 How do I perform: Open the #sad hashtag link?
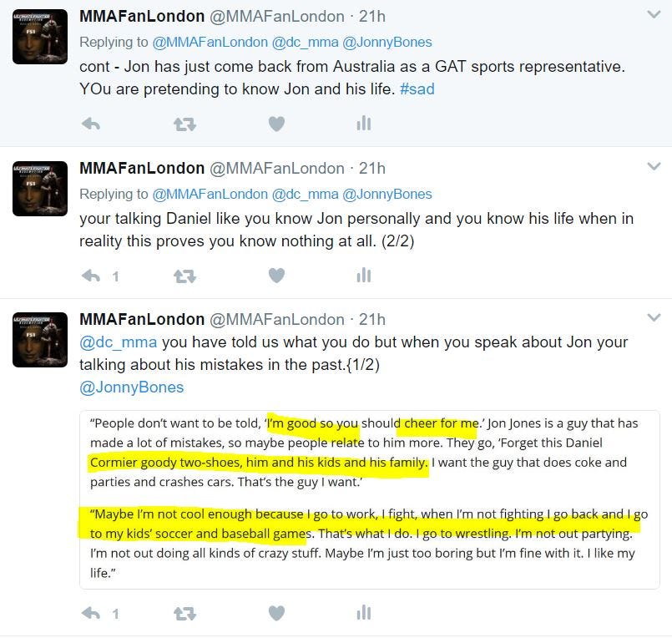[417, 89]
